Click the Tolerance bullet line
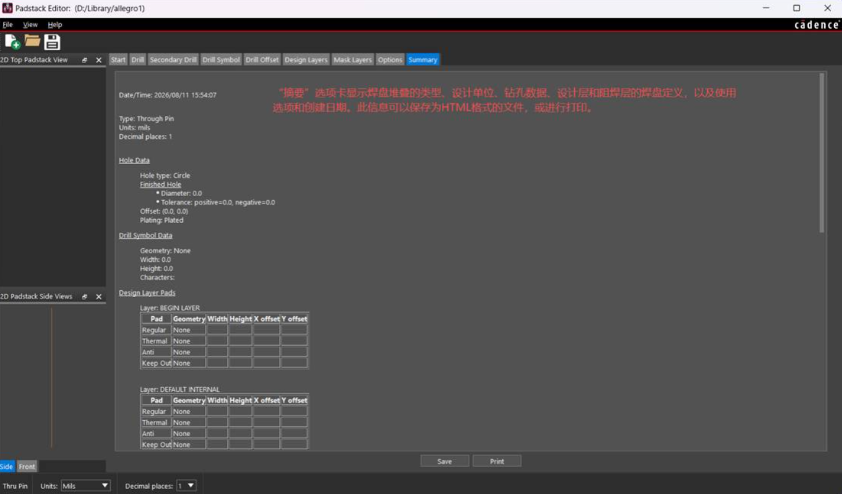Image resolution: width=842 pixels, height=494 pixels. tap(215, 202)
